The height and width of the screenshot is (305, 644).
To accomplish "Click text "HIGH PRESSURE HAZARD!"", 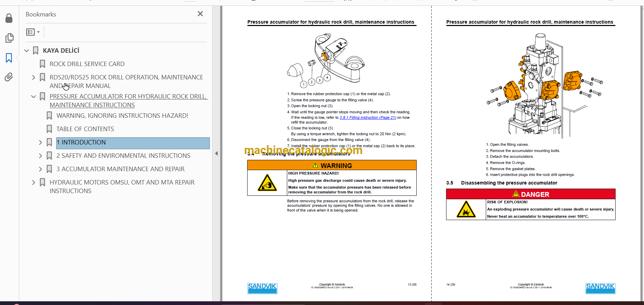I will 314,173.
